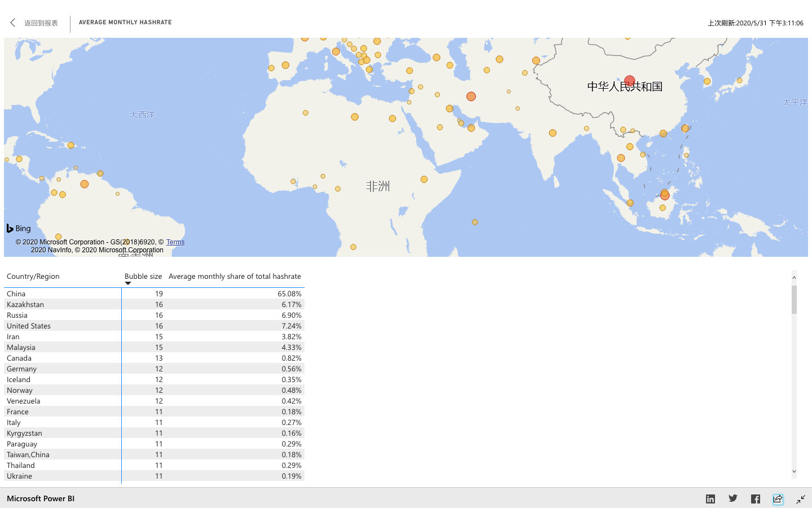Click the Bing logo on map
The width and height of the screenshot is (812, 508).
(x=19, y=228)
